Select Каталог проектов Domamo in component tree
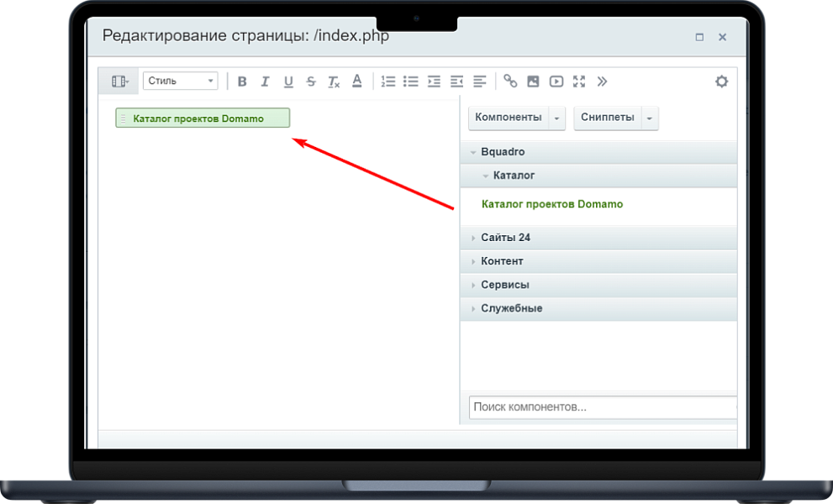This screenshot has width=833, height=504. (551, 204)
